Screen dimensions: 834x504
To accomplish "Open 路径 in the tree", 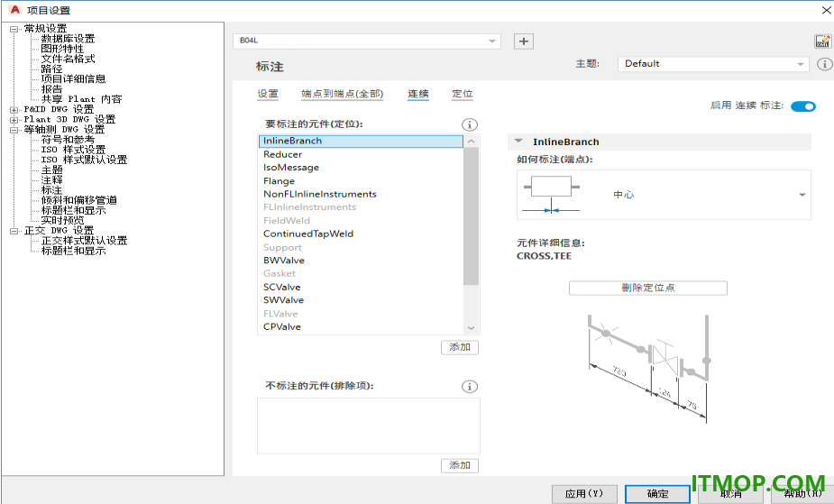I will pyautogui.click(x=51, y=69).
